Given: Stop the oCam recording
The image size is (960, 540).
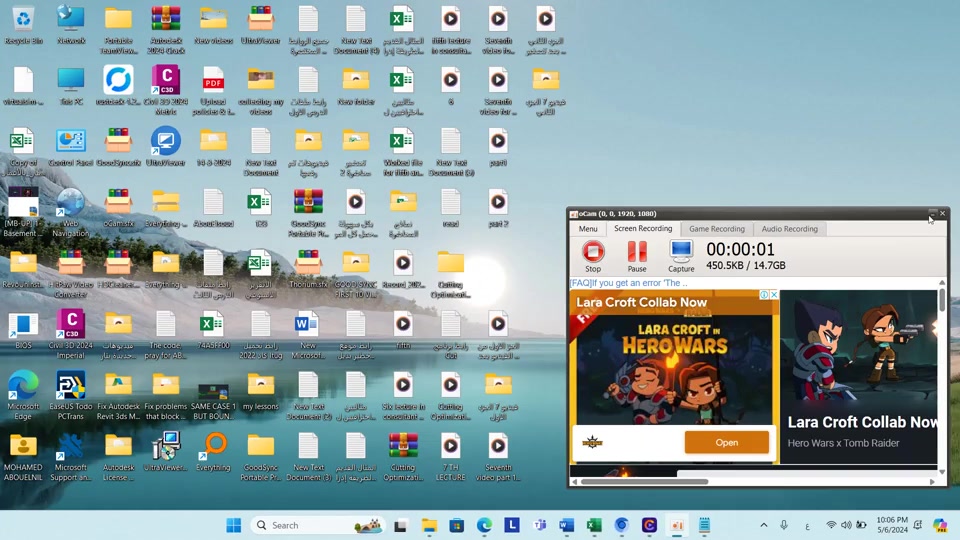Looking at the screenshot, I should click(593, 257).
